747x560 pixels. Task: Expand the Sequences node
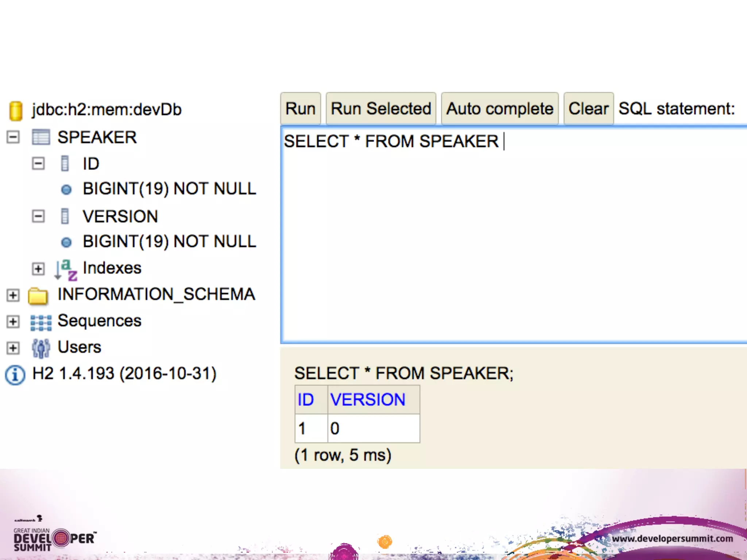coord(13,322)
